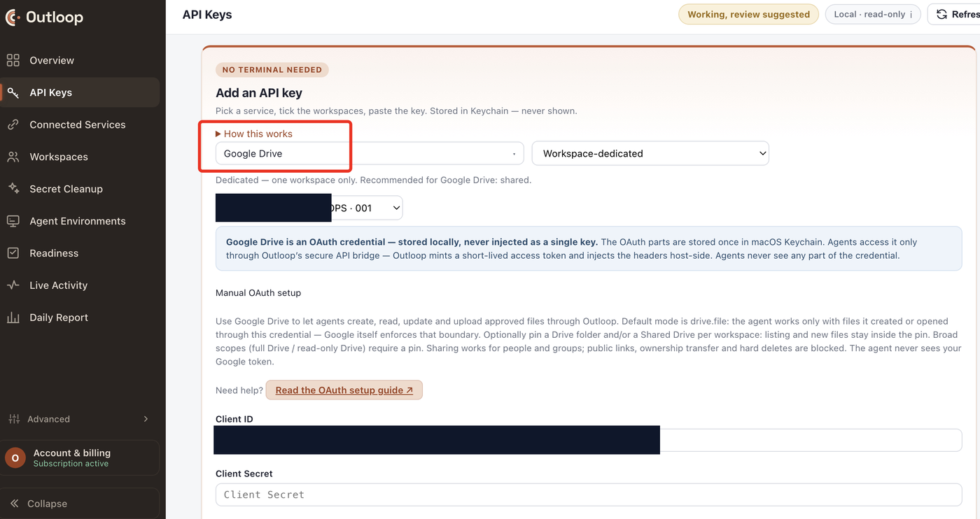Expand the How this works disclosure
Screen dimensions: 980x519
254,134
